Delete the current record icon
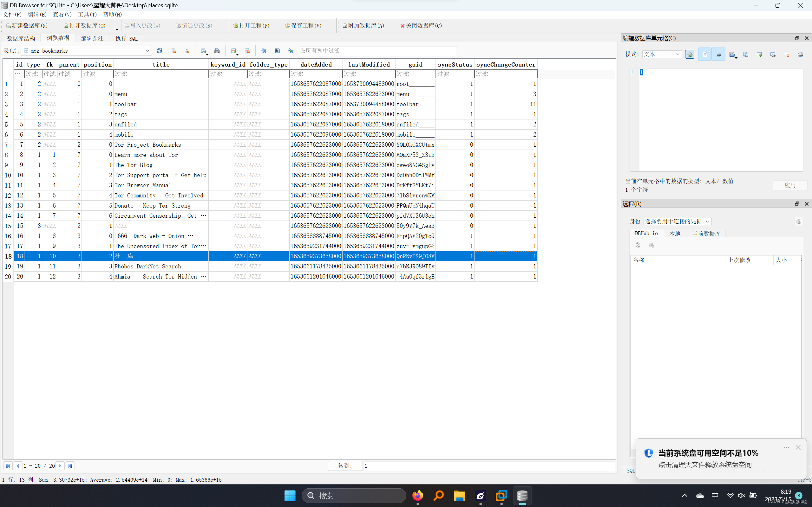Screen dimensions: 812x507 [247, 51]
